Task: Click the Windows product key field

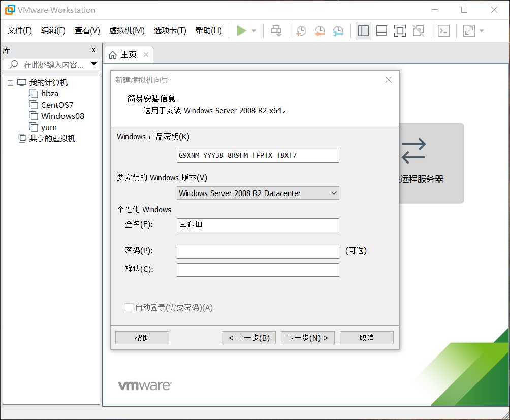Action: [x=258, y=155]
